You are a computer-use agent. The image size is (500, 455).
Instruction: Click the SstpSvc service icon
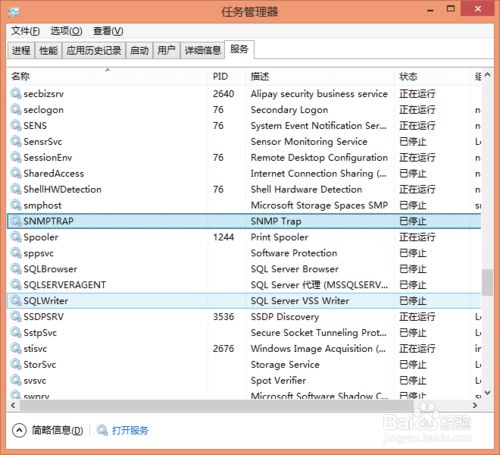pos(15,333)
